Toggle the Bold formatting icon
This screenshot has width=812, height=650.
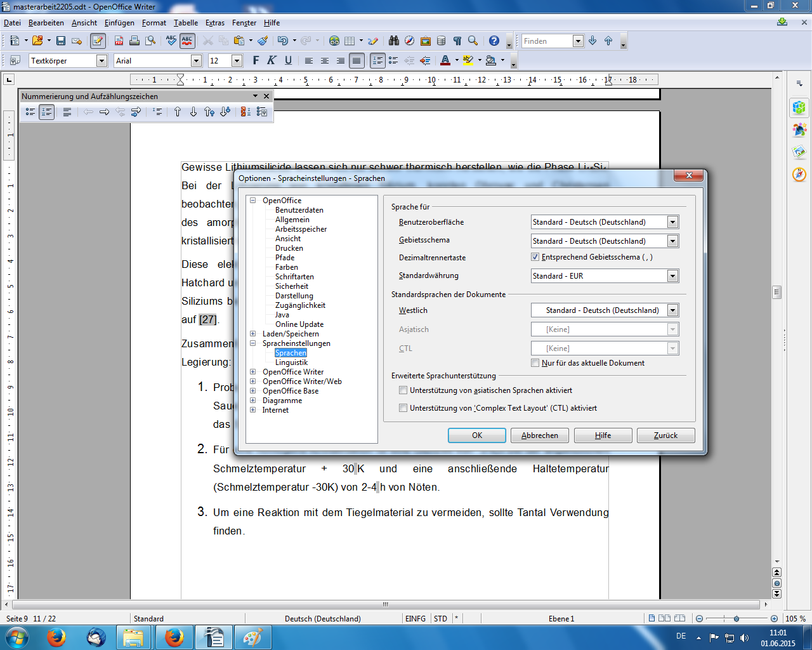tap(256, 60)
